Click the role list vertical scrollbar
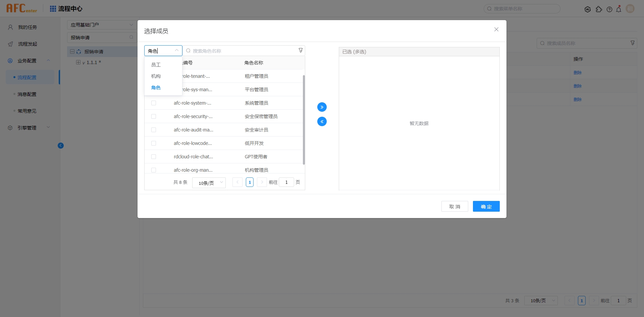The height and width of the screenshot is (317, 644). click(304, 120)
